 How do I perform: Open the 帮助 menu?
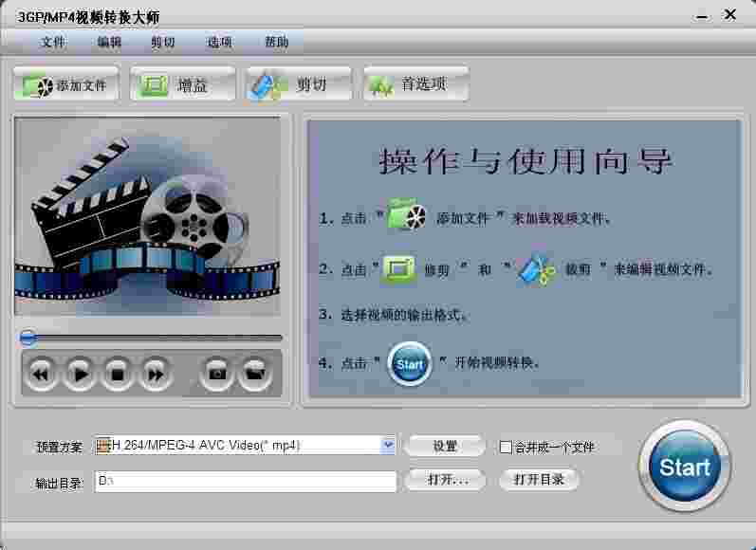click(x=276, y=42)
